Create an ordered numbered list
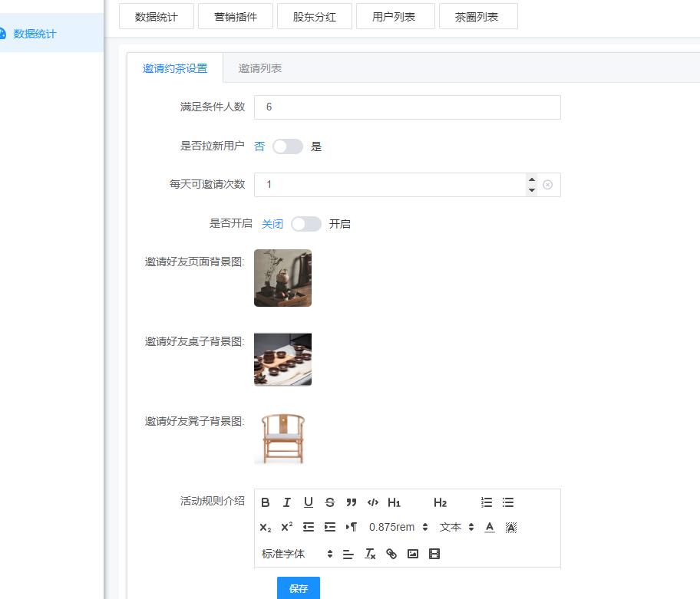The image size is (700, 599). [487, 502]
